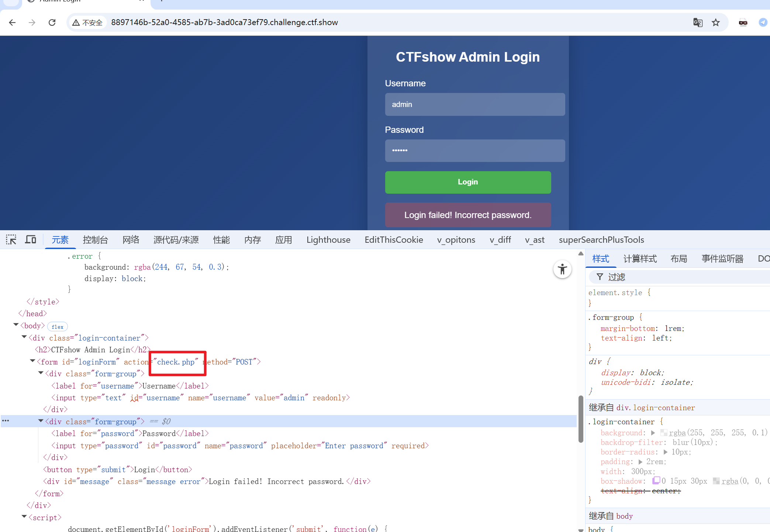The image size is (770, 532).
Task: Open the translate page icon in address bar
Action: coord(698,22)
